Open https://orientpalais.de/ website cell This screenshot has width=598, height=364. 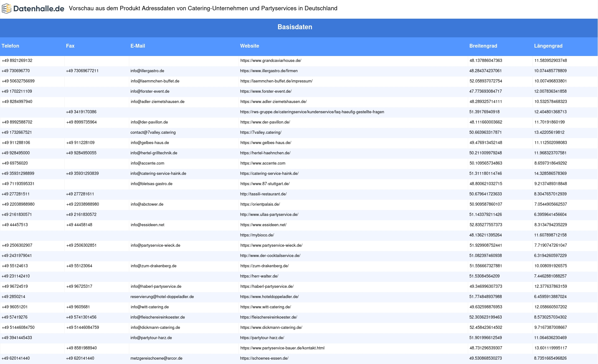point(260,204)
